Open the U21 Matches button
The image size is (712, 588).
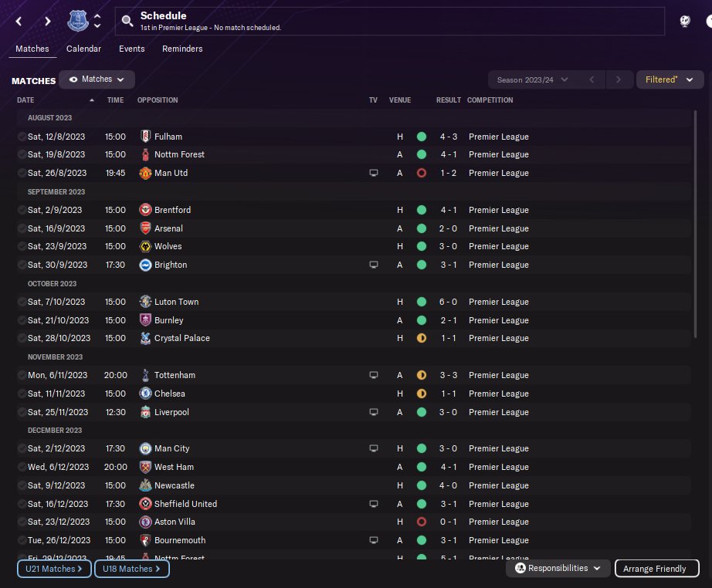[x=54, y=569]
